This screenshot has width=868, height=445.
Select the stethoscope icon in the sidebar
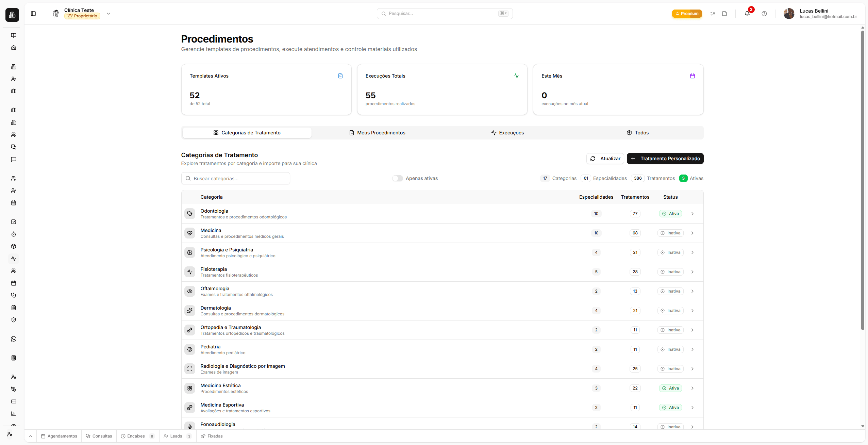point(14,295)
